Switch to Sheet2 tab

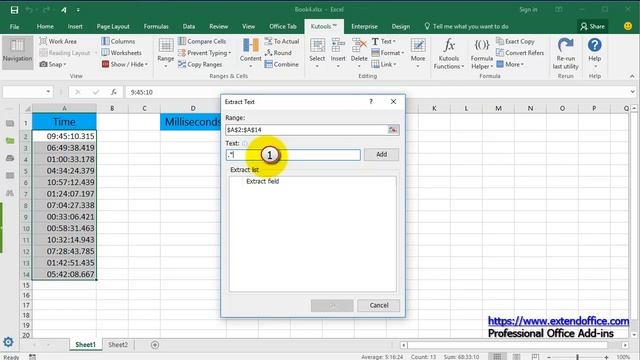(x=118, y=345)
